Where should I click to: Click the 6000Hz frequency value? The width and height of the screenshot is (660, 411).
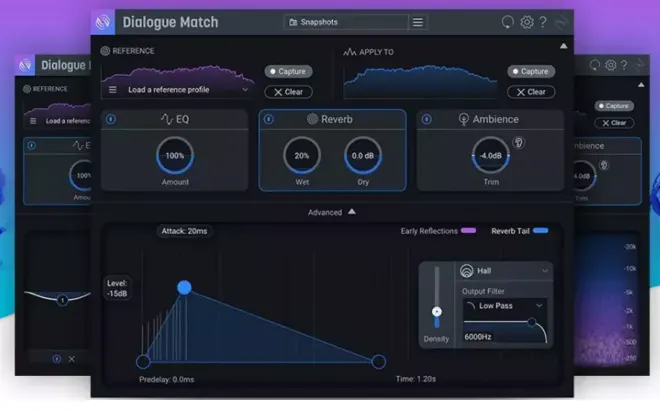point(478,336)
